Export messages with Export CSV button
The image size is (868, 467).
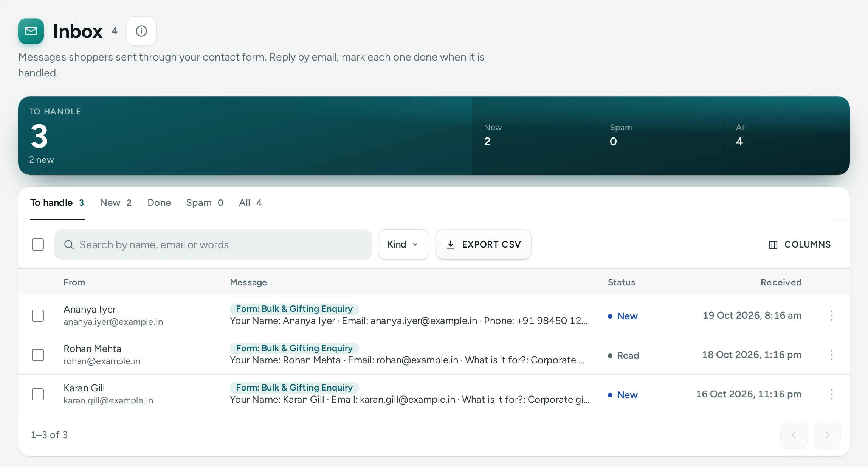tap(484, 244)
